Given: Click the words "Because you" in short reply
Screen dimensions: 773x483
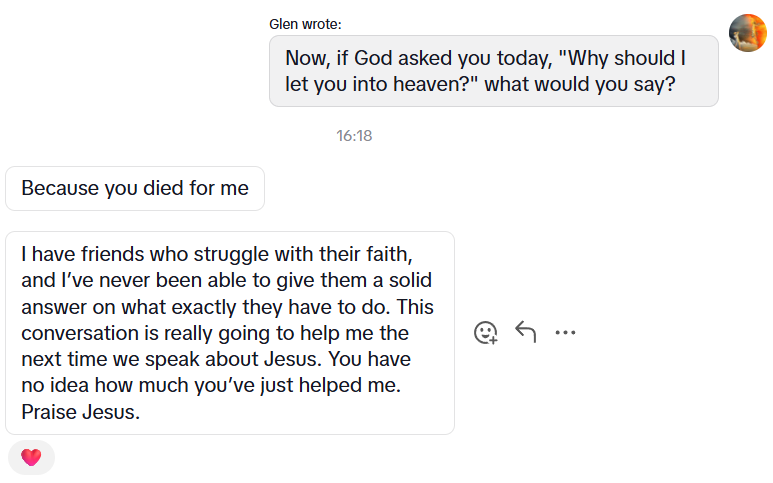Looking at the screenshot, I should tap(62, 188).
